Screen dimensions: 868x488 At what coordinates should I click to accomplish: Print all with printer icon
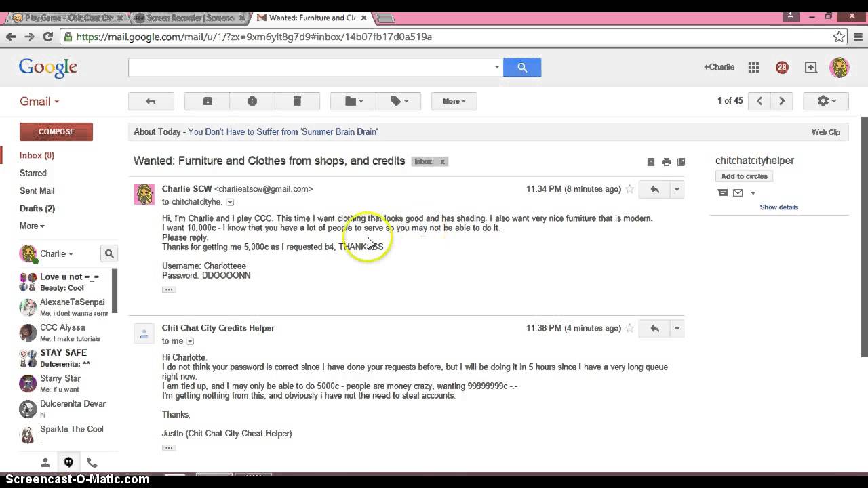(x=667, y=161)
